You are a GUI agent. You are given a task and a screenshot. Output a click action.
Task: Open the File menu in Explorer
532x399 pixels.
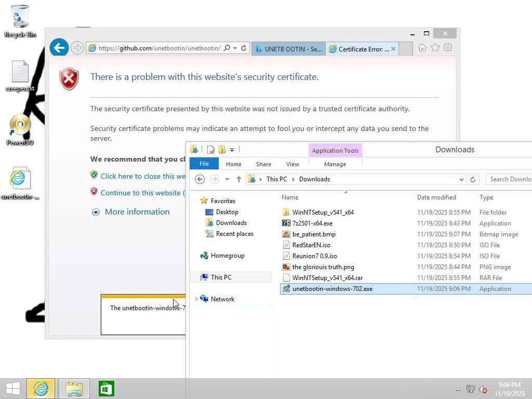pyautogui.click(x=204, y=164)
